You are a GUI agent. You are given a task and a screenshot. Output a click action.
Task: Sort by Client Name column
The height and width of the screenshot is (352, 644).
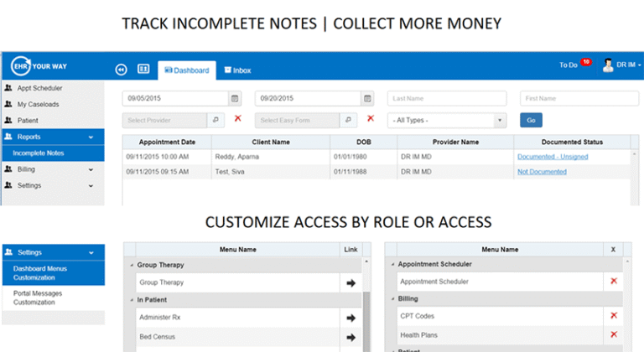[x=271, y=142]
